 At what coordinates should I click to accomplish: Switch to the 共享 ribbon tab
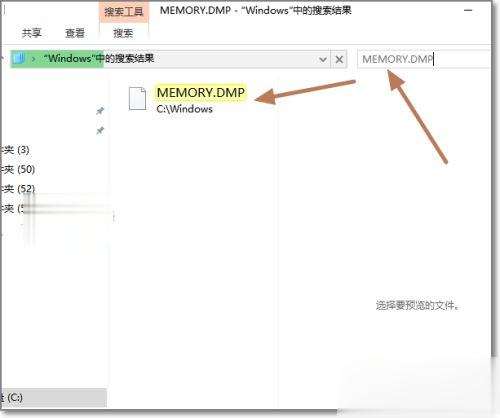(x=32, y=33)
